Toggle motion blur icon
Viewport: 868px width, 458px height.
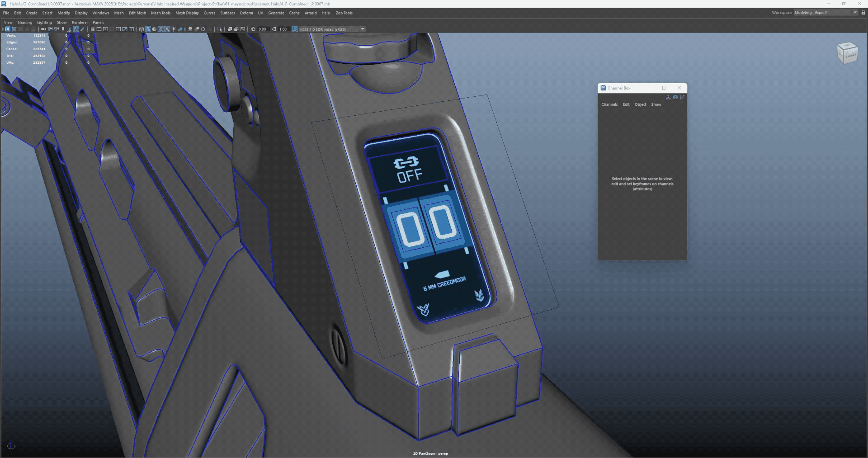[x=197, y=29]
